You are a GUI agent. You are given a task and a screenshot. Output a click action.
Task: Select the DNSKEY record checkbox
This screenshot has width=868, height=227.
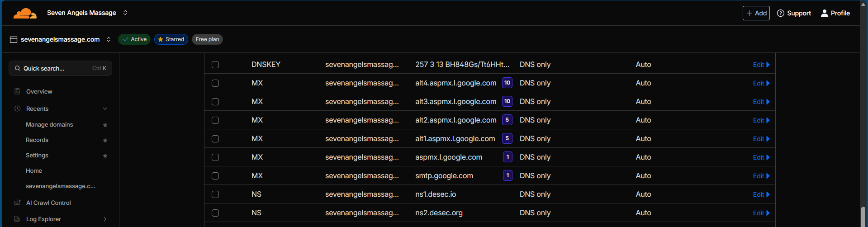click(215, 65)
